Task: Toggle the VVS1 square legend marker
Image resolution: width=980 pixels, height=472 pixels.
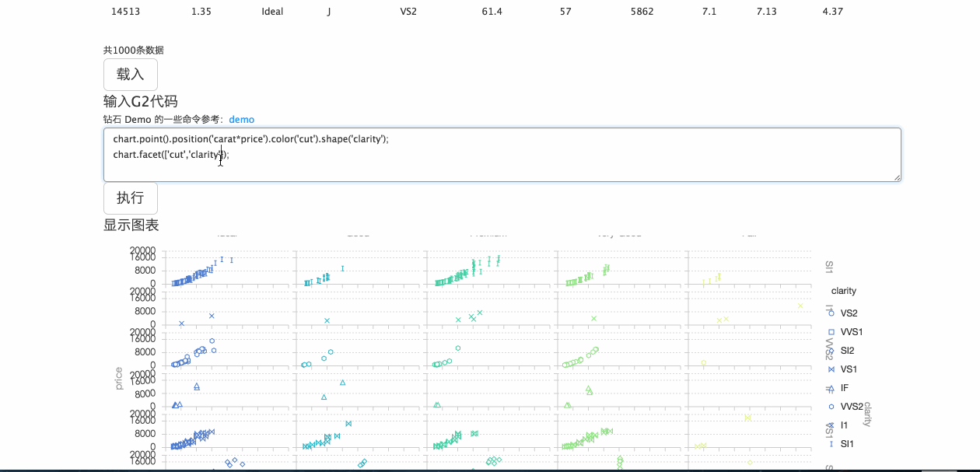Action: (x=831, y=331)
